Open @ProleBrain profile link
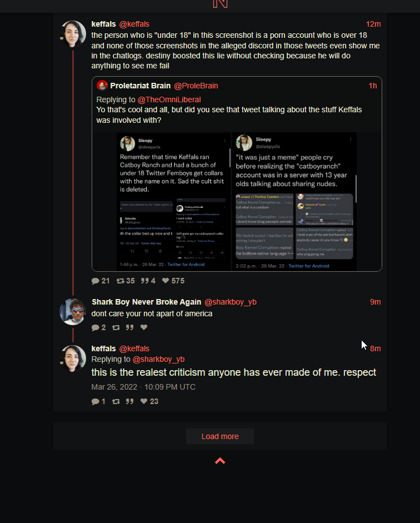 196,86
